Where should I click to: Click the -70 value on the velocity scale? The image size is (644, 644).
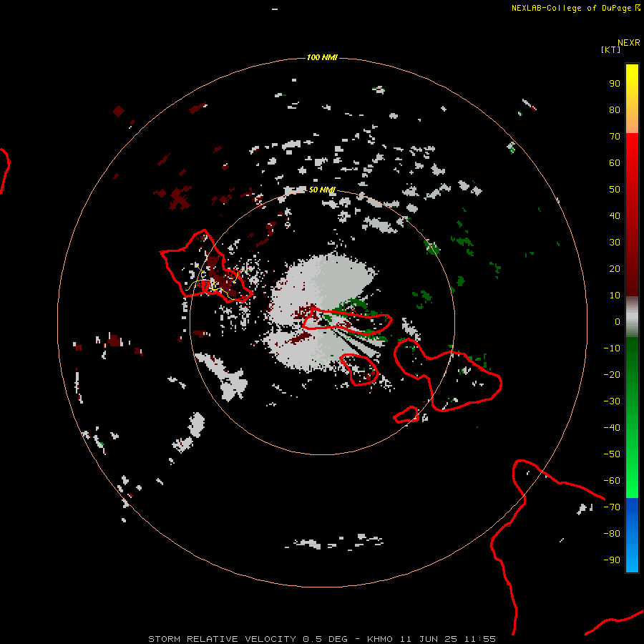[612, 507]
